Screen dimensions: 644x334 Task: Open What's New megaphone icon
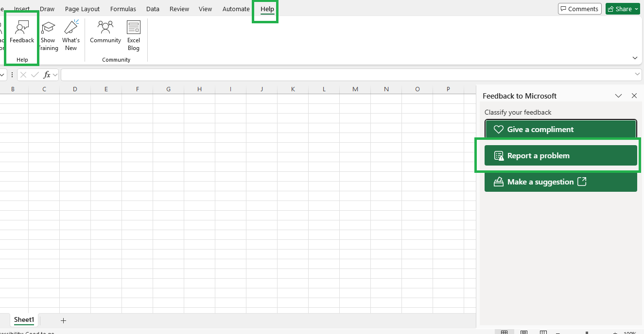click(71, 27)
